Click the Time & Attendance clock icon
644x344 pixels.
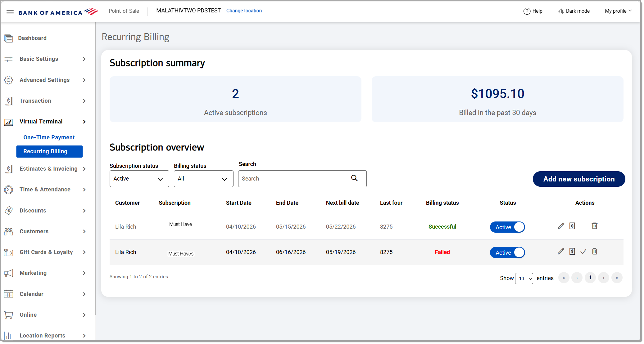point(9,190)
